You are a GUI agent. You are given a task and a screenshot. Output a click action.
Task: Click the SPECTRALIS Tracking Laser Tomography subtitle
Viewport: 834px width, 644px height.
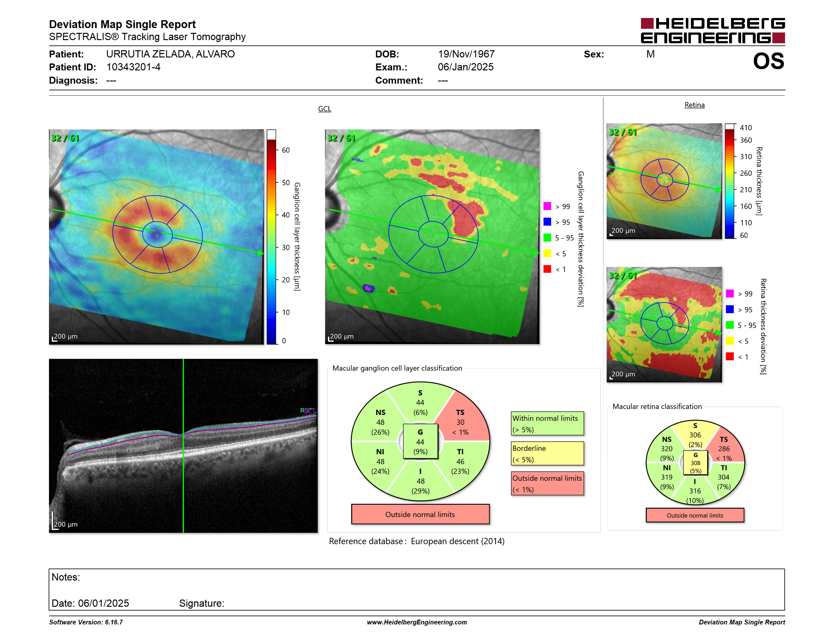147,37
